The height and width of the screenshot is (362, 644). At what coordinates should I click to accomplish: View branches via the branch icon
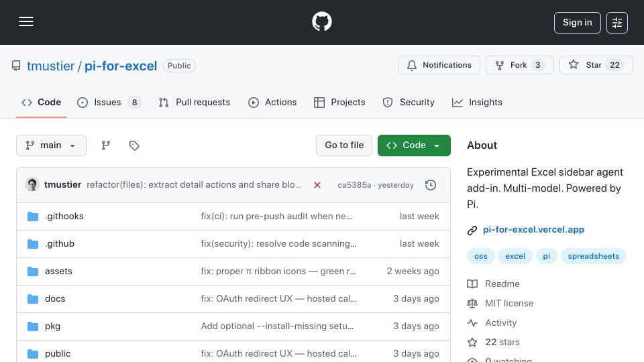[x=106, y=145]
